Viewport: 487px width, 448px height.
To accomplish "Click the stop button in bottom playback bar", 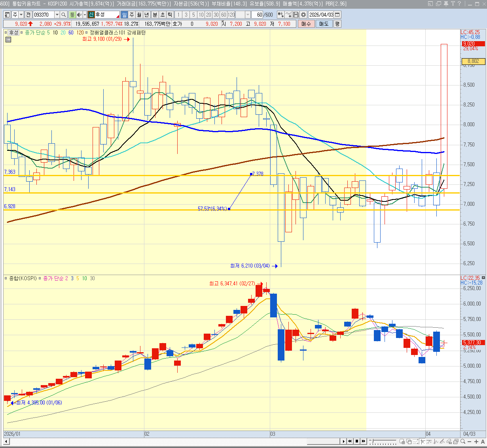I will tap(357, 441).
